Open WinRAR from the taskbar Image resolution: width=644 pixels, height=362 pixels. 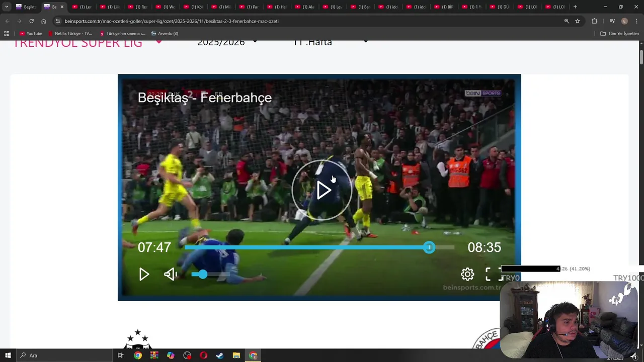point(154,355)
